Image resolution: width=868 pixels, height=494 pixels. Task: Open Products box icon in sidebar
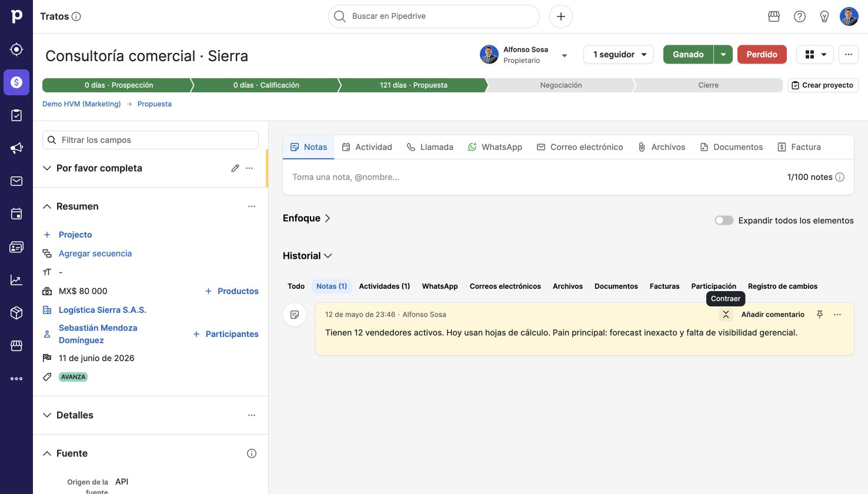[x=16, y=313]
